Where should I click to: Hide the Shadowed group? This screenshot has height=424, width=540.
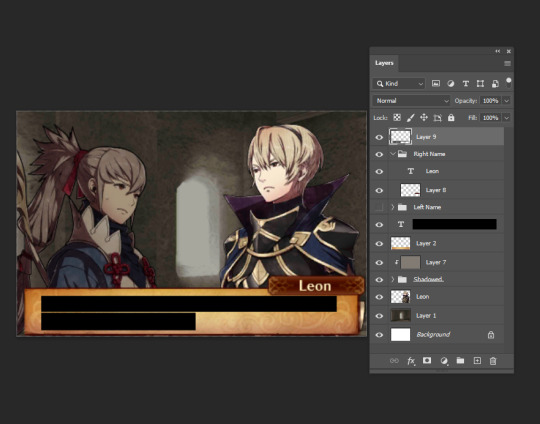point(379,279)
